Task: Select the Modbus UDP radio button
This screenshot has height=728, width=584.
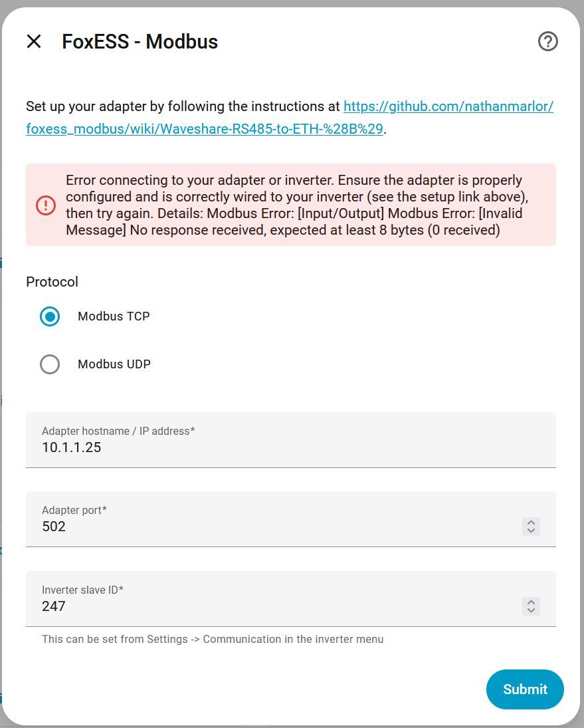Action: (50, 364)
